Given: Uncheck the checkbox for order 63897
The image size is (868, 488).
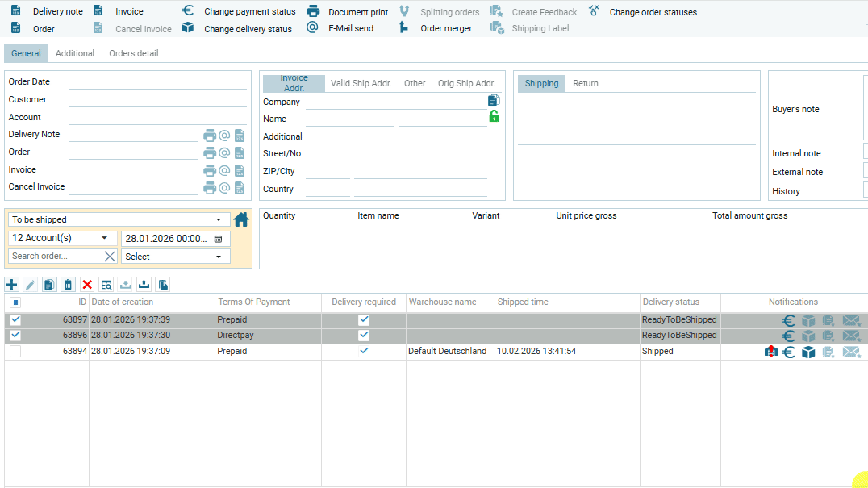Looking at the screenshot, I should click(15, 320).
